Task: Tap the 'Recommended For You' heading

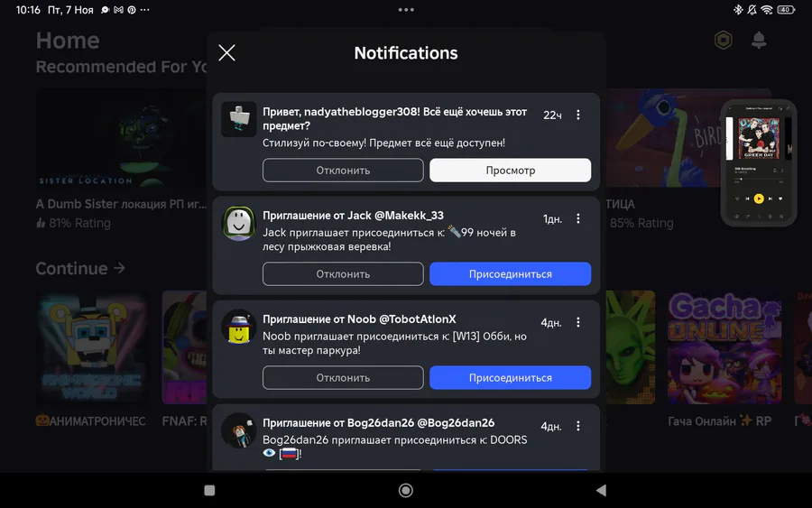Action: point(121,67)
